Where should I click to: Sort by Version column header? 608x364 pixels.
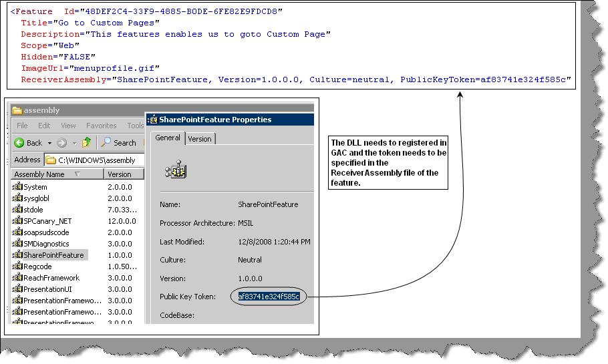124,174
